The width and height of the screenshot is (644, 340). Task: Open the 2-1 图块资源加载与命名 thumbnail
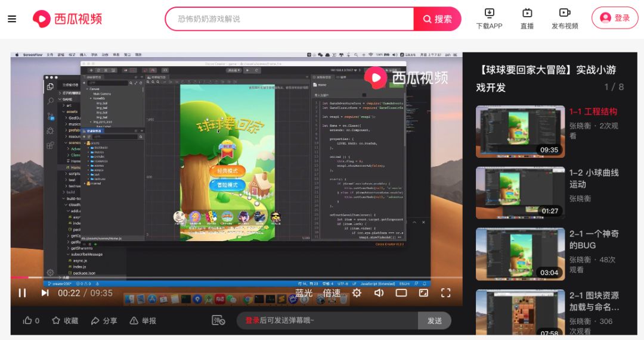(x=521, y=312)
